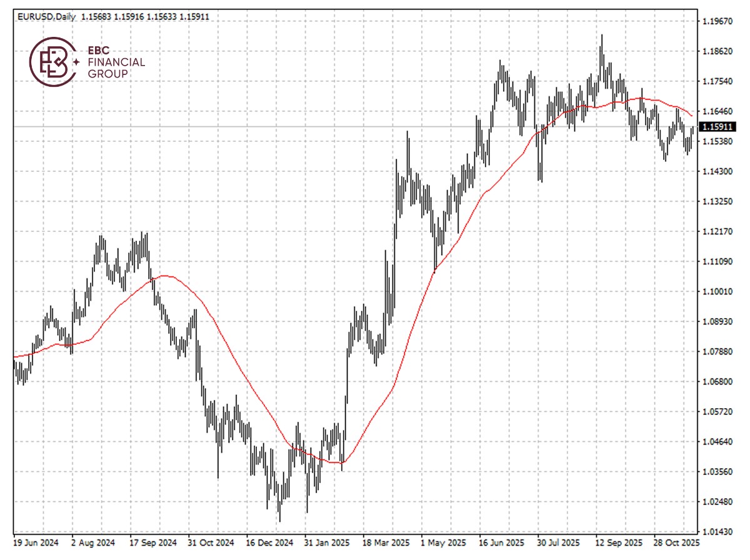Click the 1.05720 price axis label

[x=717, y=412]
